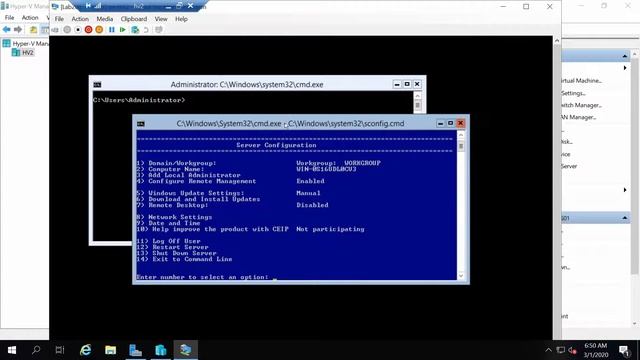640x360 pixels.
Task: Click the red Shut Down toolbar icon
Action: [88, 30]
